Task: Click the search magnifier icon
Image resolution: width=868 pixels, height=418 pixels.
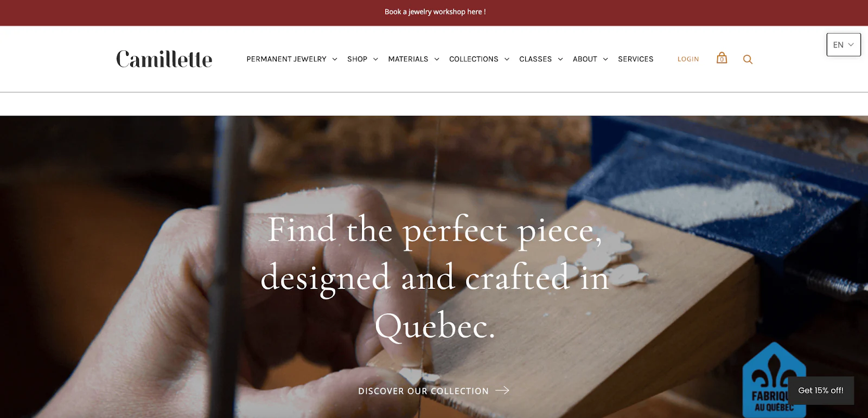Action: click(x=748, y=59)
